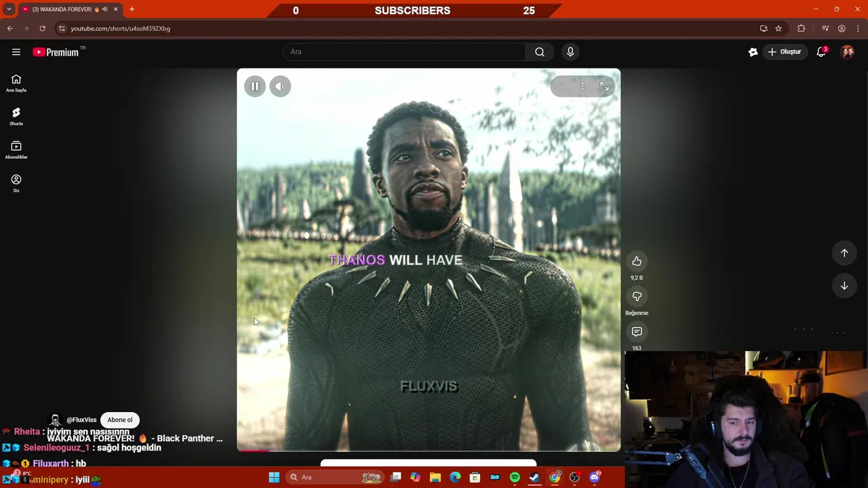Bookmark this page with the star
Viewport: 868px width, 488px height.
click(x=778, y=28)
